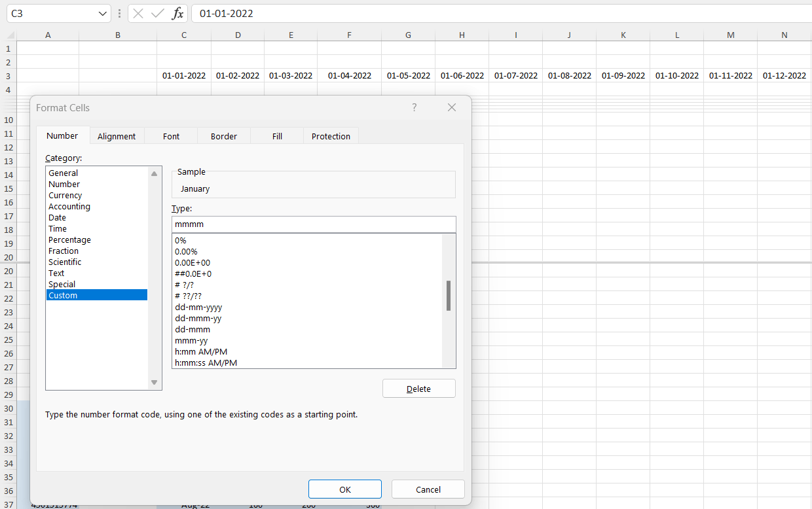Select the dd-mmm-yy format code

pyautogui.click(x=198, y=318)
